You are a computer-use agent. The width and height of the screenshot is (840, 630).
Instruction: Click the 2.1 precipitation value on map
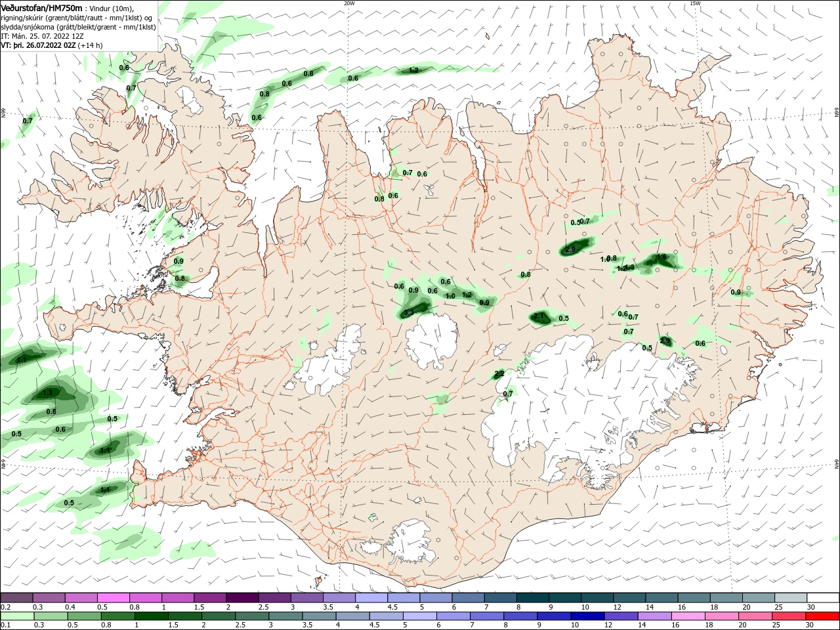[x=540, y=316]
